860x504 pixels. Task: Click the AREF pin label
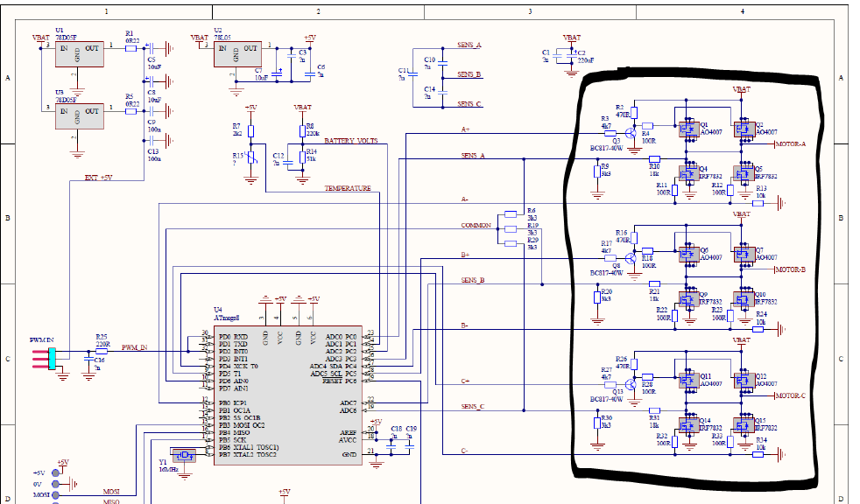tap(349, 433)
